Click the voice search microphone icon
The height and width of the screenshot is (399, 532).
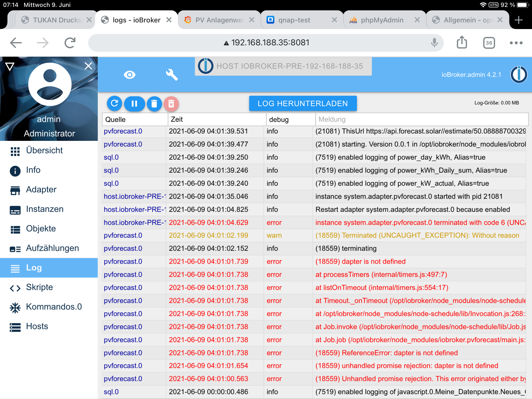434,43
